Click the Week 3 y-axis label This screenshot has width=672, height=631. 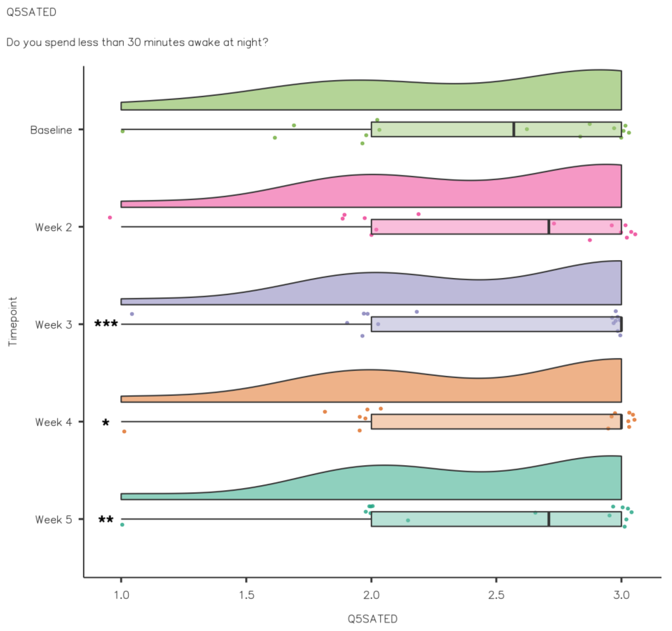point(53,325)
